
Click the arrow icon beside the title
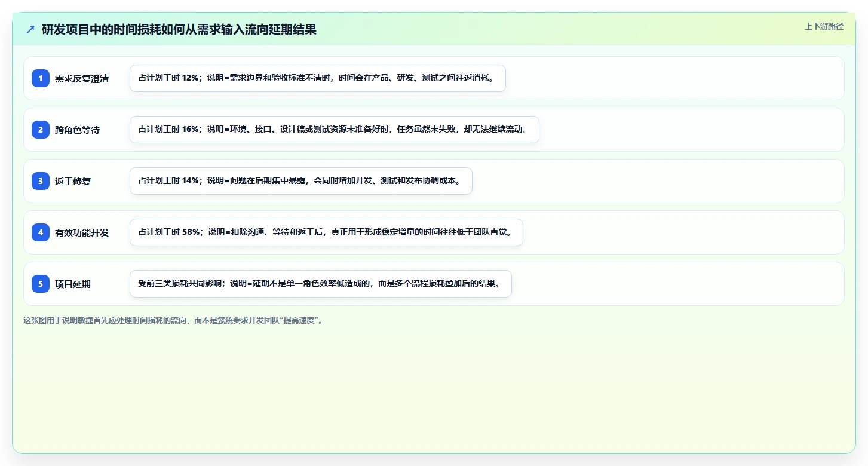(x=30, y=30)
